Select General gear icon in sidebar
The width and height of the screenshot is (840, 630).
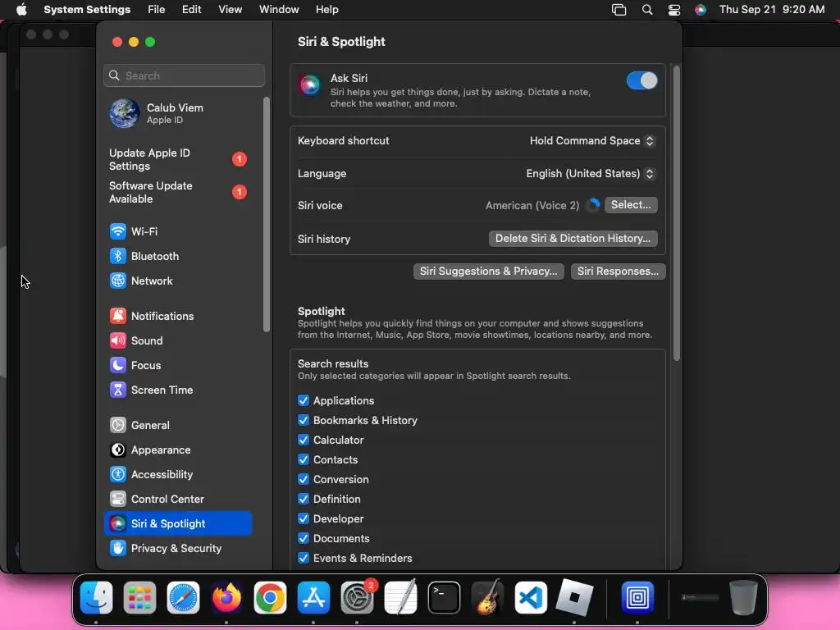[x=118, y=426]
